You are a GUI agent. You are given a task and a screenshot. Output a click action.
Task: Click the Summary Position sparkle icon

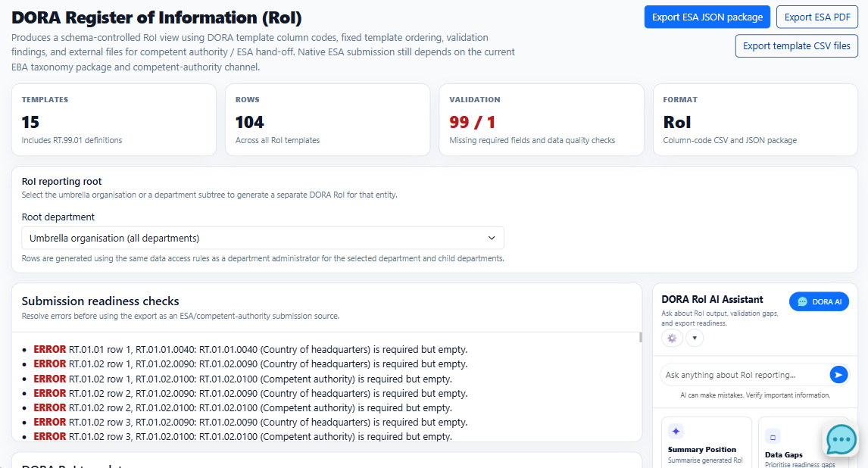[676, 432]
